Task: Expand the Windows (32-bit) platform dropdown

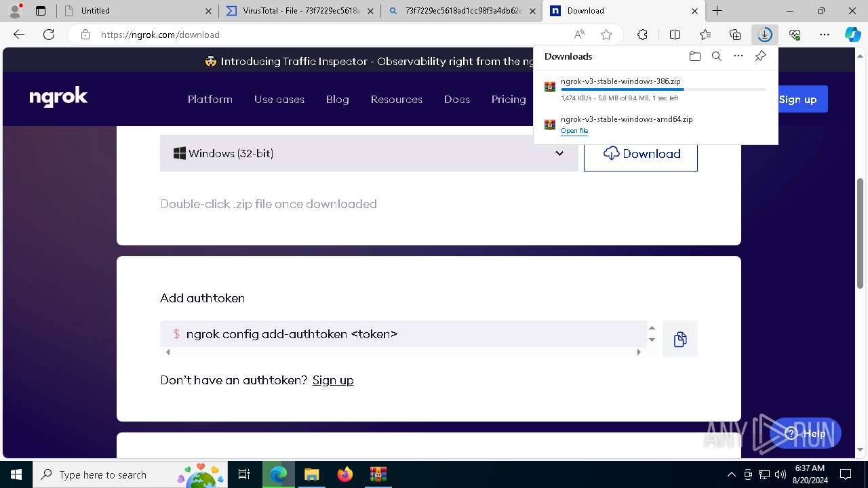Action: pos(369,153)
